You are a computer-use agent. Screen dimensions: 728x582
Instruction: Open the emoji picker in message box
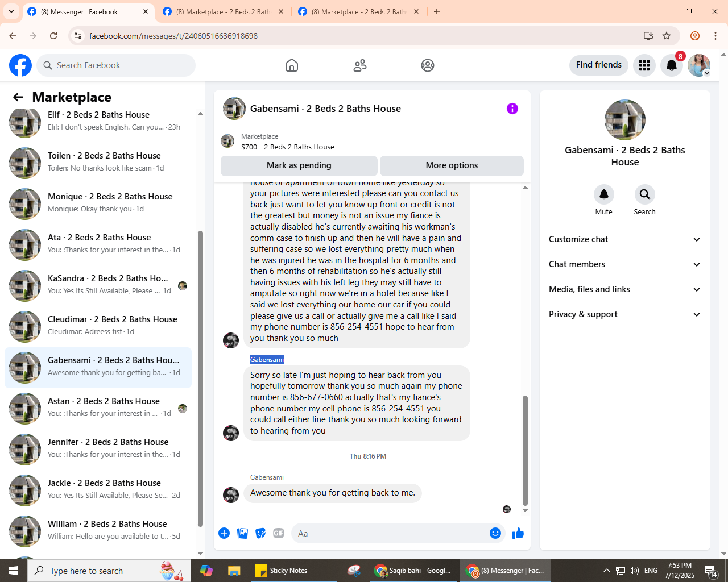click(495, 533)
